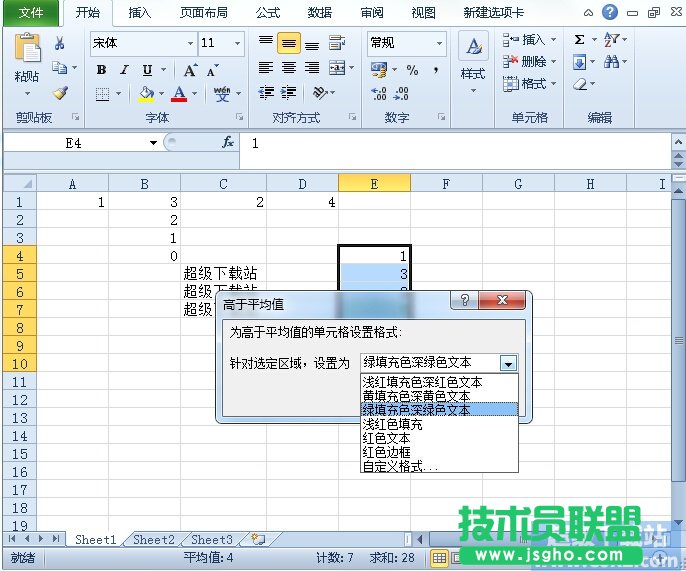The image size is (686, 571).
Task: Click the percent style icon
Action: pos(412,70)
